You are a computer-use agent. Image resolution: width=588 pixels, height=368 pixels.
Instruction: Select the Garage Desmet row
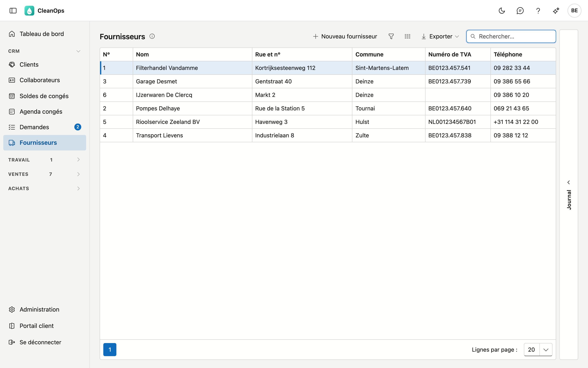coord(328,81)
